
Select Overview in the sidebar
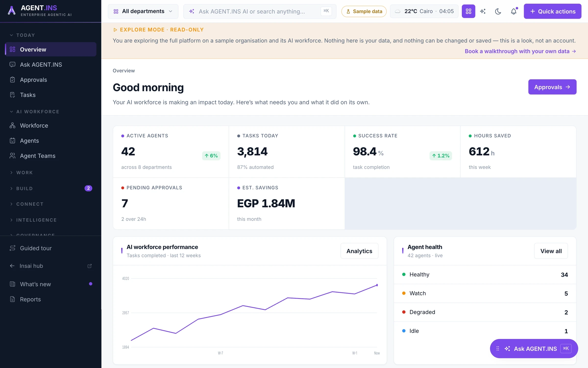tap(51, 49)
